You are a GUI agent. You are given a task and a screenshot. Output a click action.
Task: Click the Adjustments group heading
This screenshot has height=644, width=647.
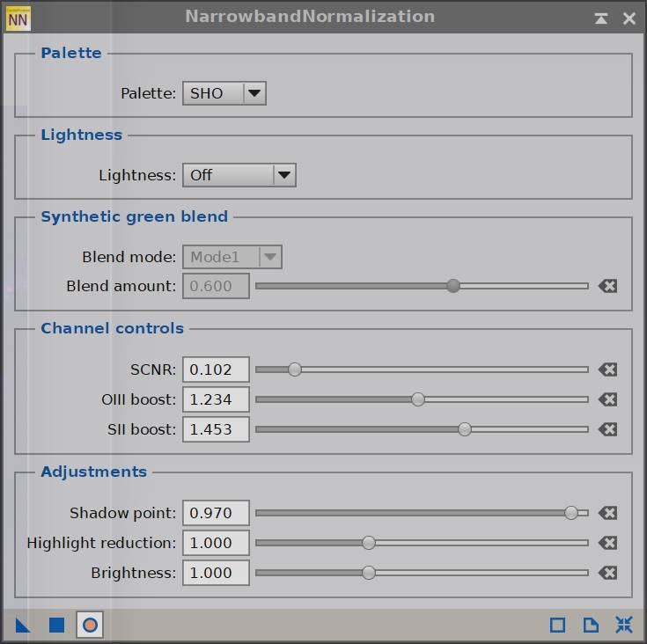pyautogui.click(x=93, y=472)
